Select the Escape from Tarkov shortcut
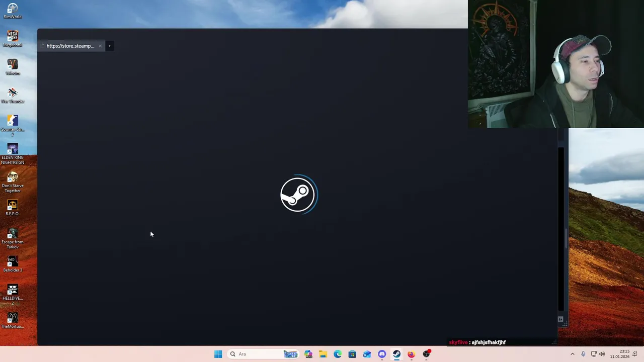 click(x=13, y=238)
